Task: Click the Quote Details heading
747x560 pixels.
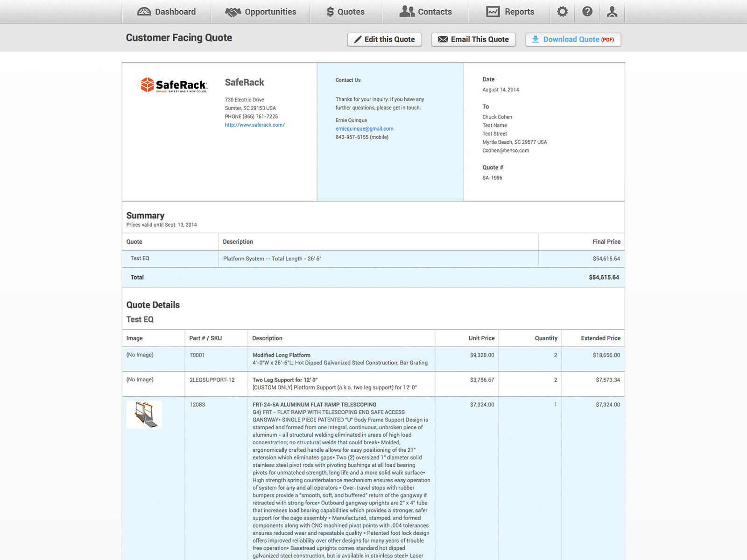Action: click(153, 305)
